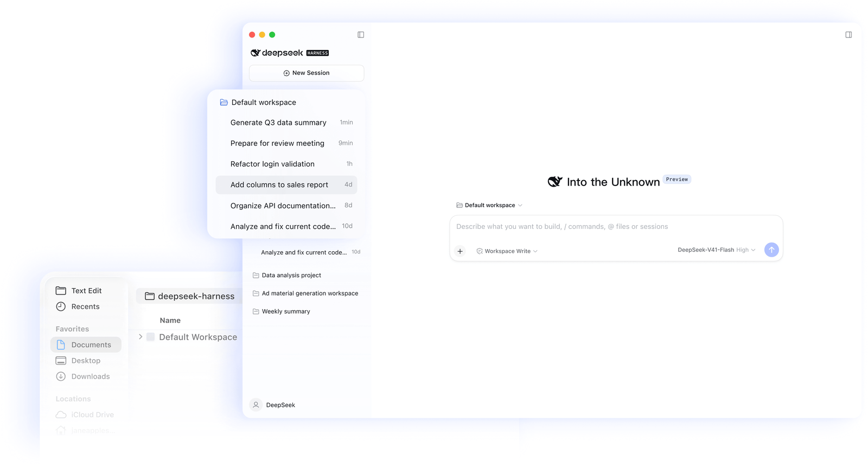868x466 pixels.
Task: Expand the Default Workspace row chevron in Finder
Action: point(141,337)
